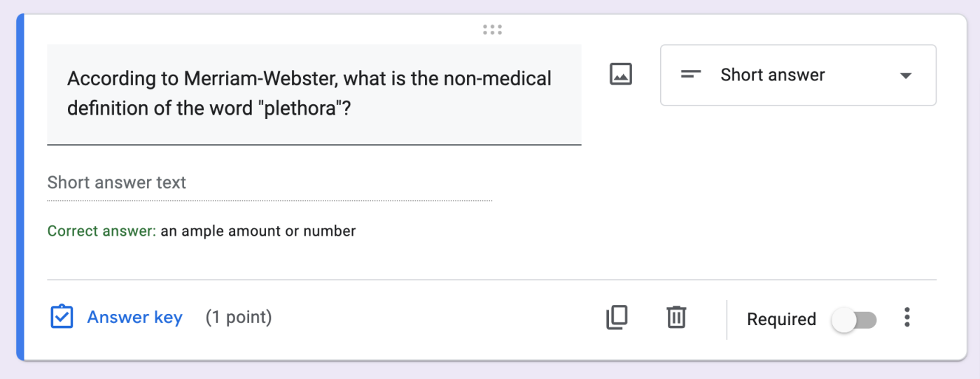Image resolution: width=980 pixels, height=379 pixels.
Task: Expand the question type dropdown arrow
Action: pyautogui.click(x=906, y=76)
